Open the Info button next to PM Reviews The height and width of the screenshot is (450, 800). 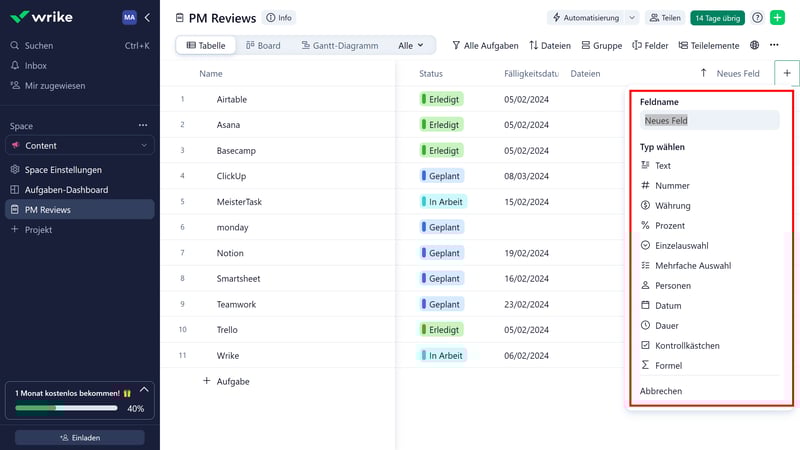tap(279, 18)
